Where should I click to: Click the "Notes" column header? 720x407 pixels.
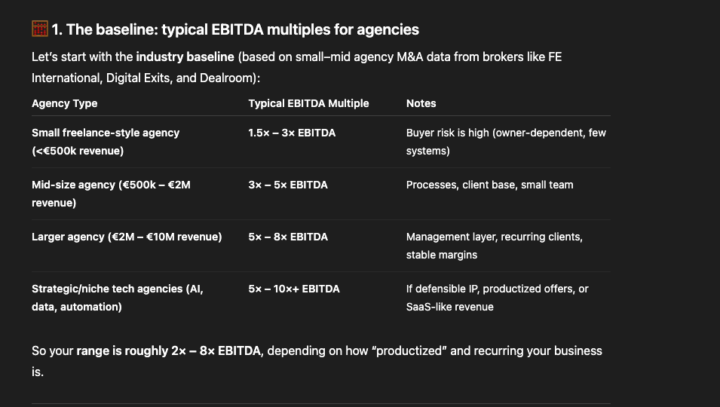click(421, 103)
